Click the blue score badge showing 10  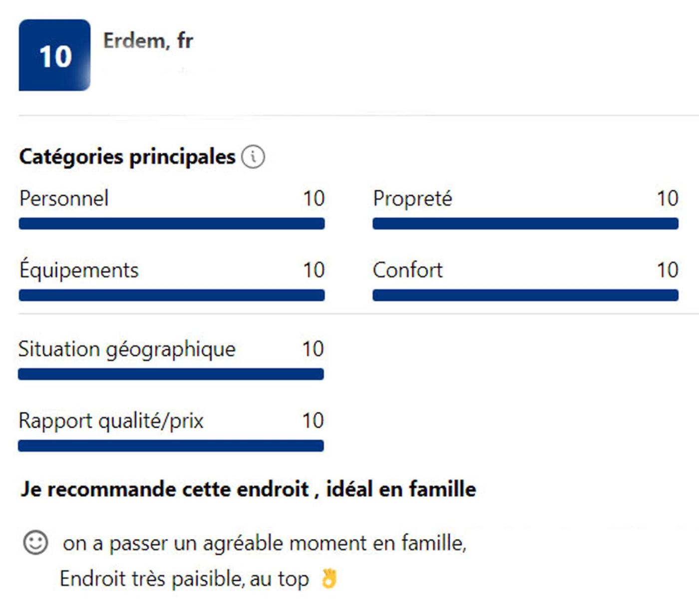(x=54, y=55)
